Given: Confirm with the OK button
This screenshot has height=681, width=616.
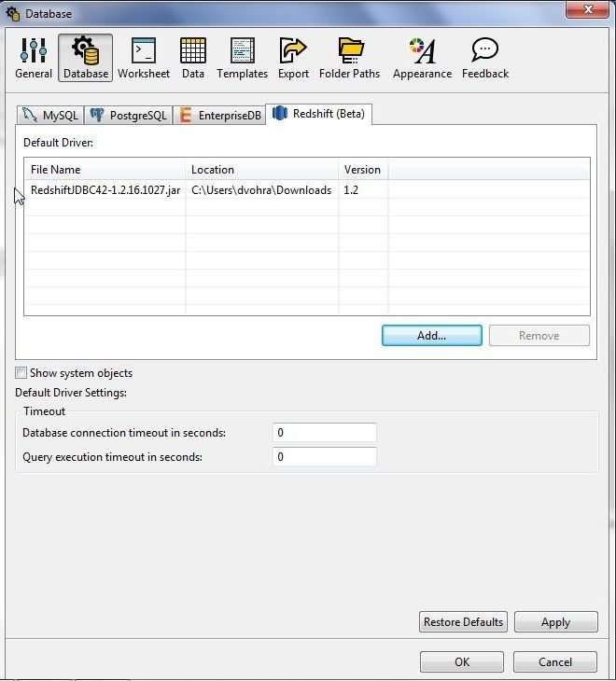Looking at the screenshot, I should pyautogui.click(x=462, y=661).
